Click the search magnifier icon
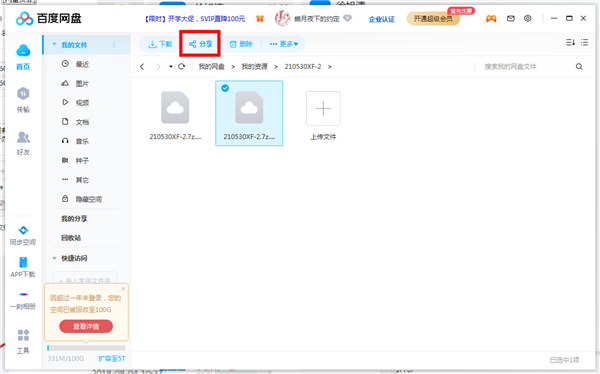 (579, 67)
